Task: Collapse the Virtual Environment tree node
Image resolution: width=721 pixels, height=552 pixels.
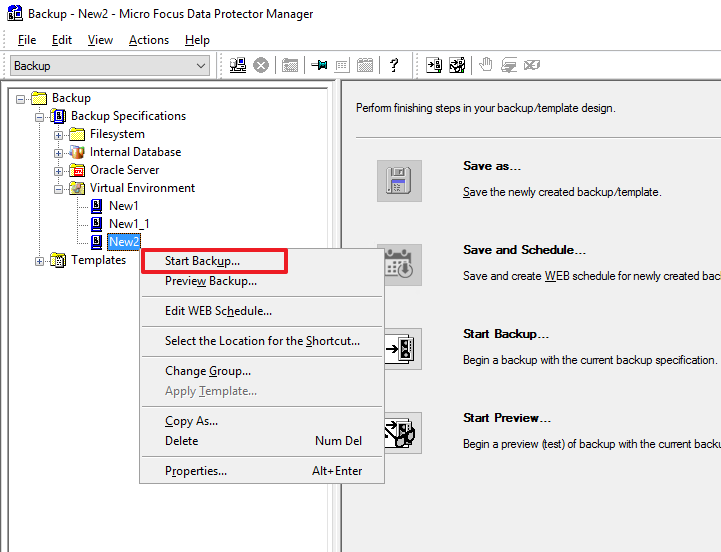Action: pos(58,189)
